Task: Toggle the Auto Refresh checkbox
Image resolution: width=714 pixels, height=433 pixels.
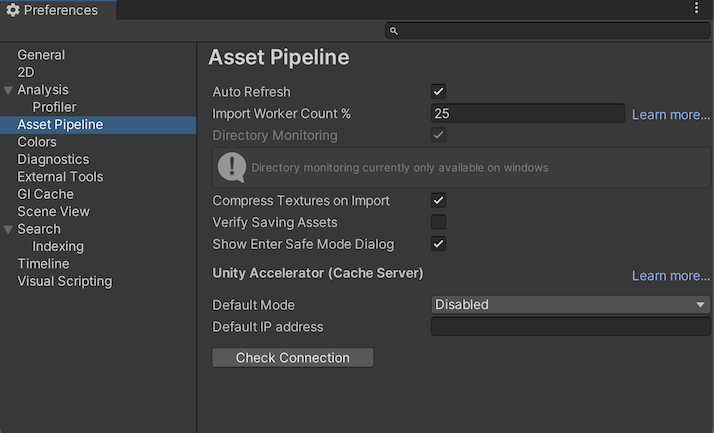Action: [x=438, y=92]
